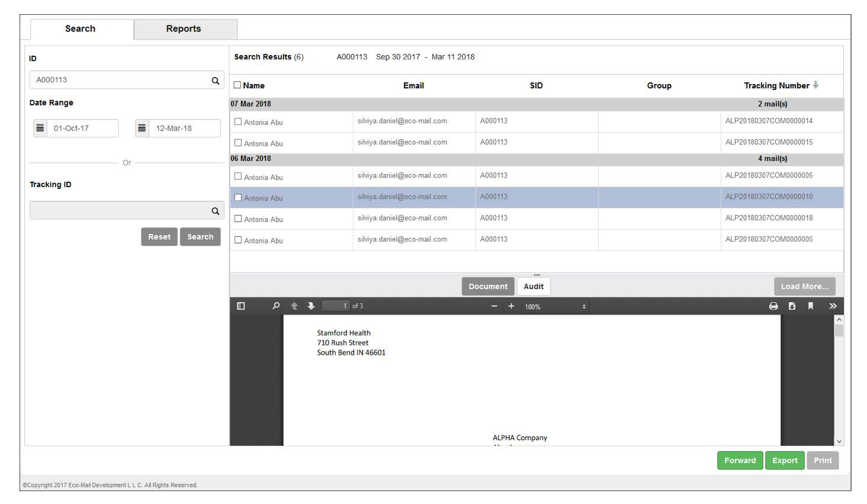Click the Tracking ID input field
The height and width of the screenshot is (504, 867).
click(x=118, y=210)
